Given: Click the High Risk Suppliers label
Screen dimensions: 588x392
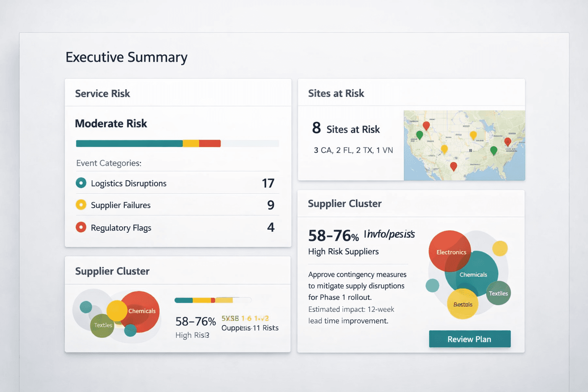Looking at the screenshot, I should coord(343,252).
